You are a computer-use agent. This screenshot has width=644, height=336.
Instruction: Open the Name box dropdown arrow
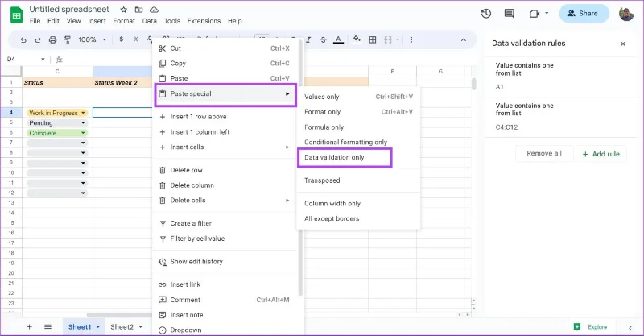pos(43,59)
